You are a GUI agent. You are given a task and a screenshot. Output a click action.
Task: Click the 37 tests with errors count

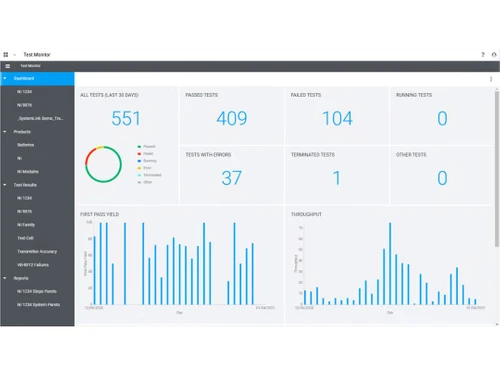(231, 178)
